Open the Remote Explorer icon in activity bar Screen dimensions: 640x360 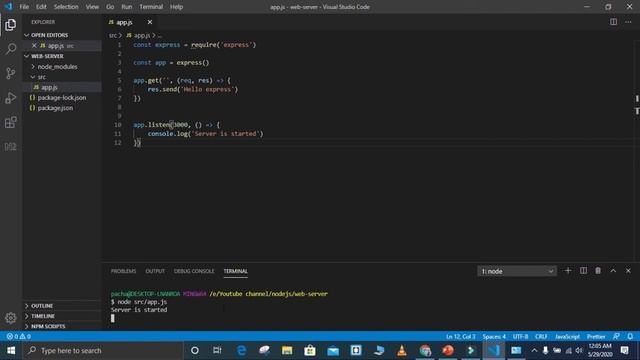(x=11, y=147)
